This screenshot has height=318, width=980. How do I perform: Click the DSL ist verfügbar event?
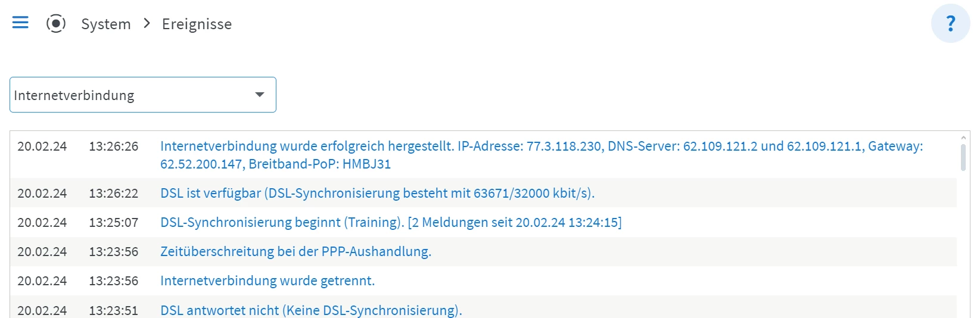(x=377, y=193)
